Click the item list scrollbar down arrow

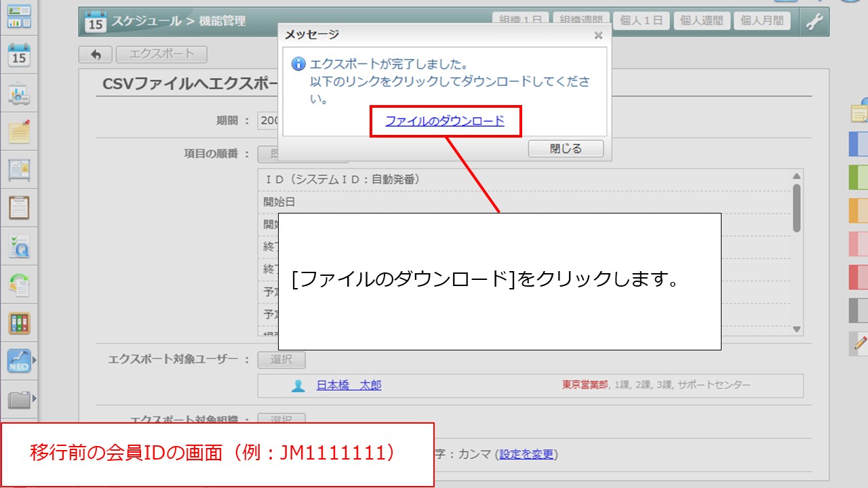click(797, 329)
